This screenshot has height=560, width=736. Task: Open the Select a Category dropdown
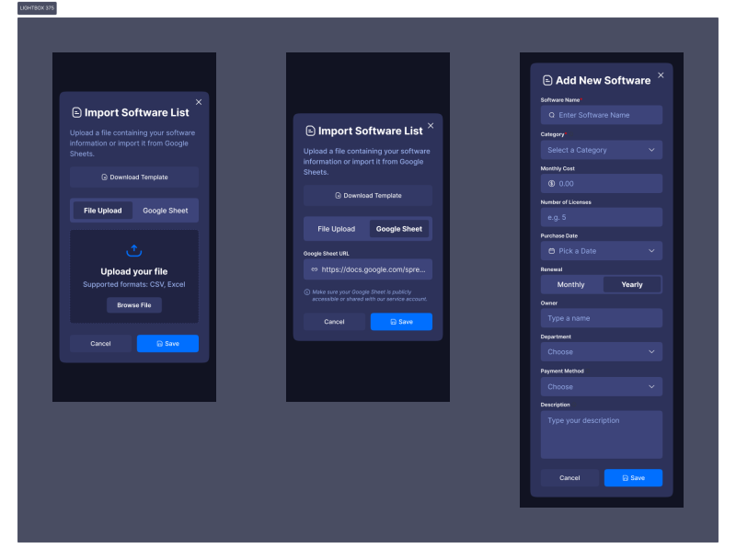(x=602, y=150)
